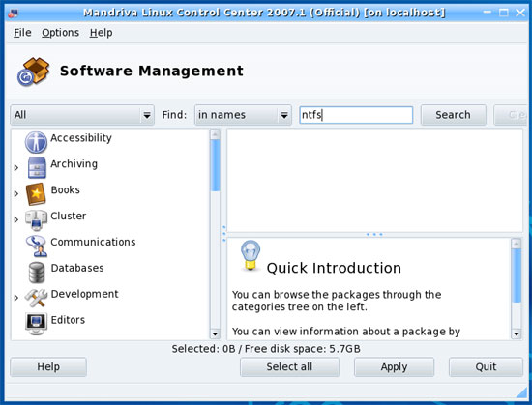Screen dimensions: 532x405
Task: Click Quick Introduction scroll up arrow
Action: (517, 244)
